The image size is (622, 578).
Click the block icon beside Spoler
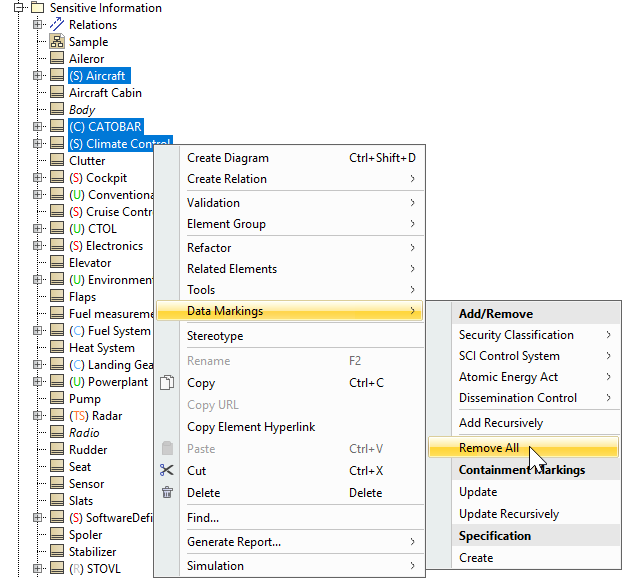point(57,534)
